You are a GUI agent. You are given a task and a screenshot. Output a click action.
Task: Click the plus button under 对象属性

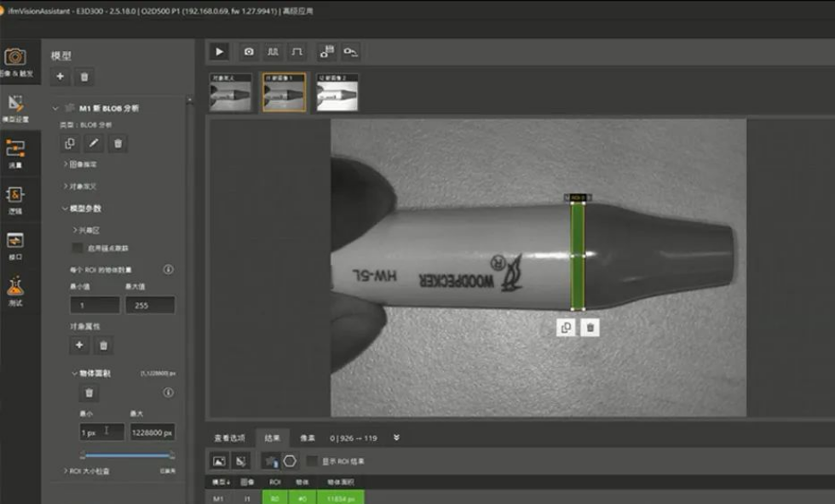78,345
